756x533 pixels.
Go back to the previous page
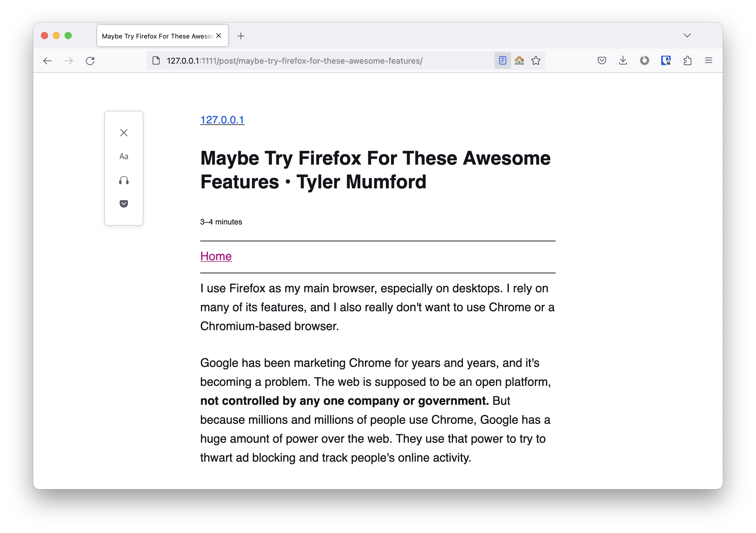point(47,61)
